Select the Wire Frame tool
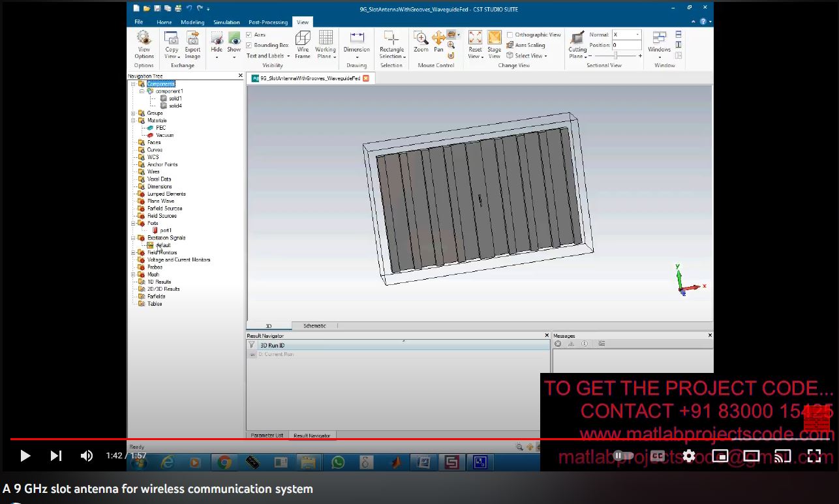This screenshot has height=504, width=839. 303,39
